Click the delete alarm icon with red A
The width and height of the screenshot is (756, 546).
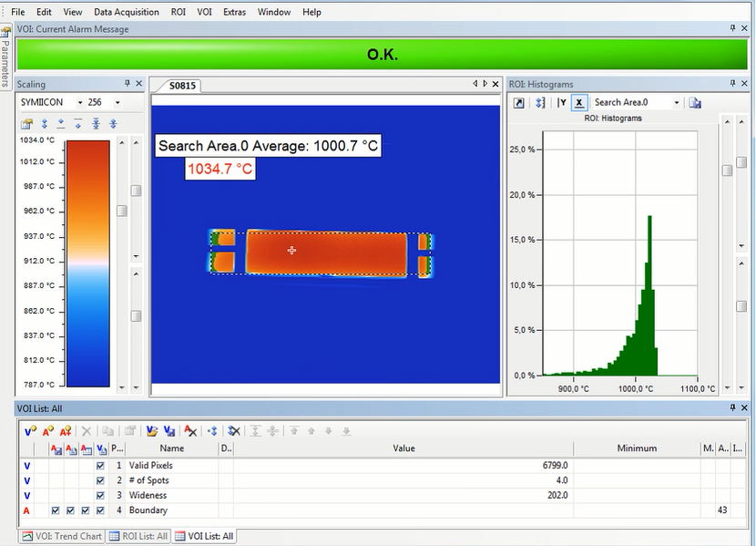190,431
